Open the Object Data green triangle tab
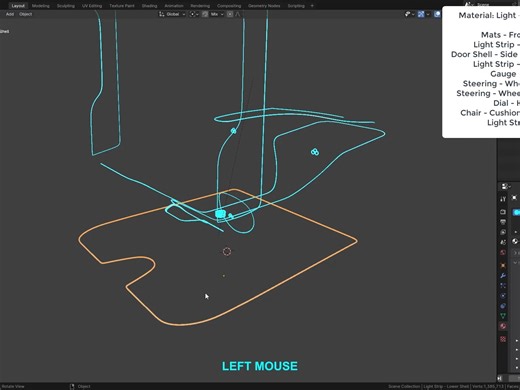This screenshot has height=390, width=520. click(x=503, y=316)
